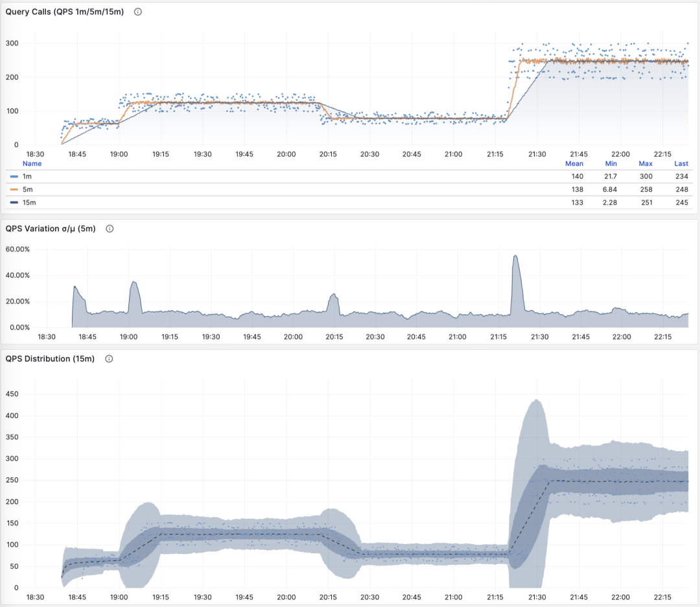Viewport: 700px width, 607px height.
Task: Click info icon beside Query Calls title
Action: [x=137, y=12]
